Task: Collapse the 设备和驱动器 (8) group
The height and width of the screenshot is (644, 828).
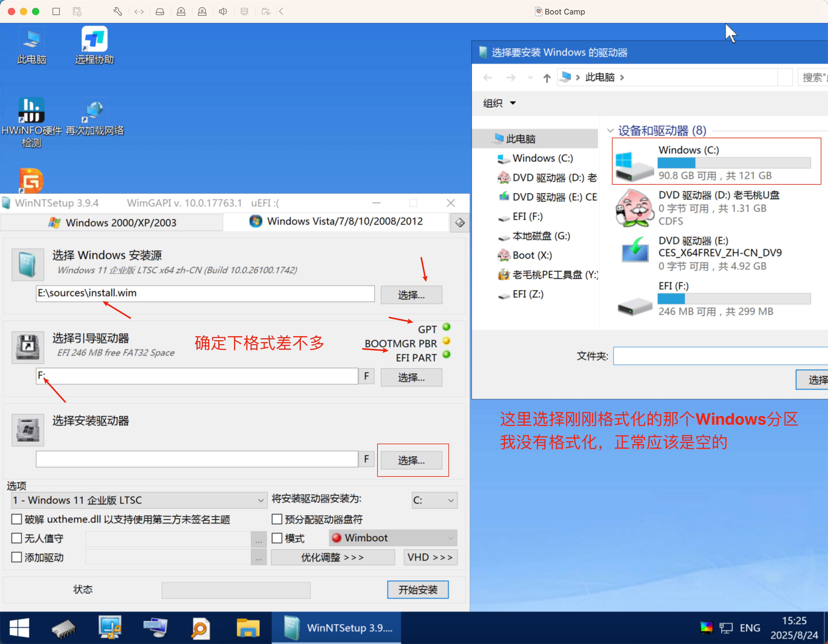Action: pyautogui.click(x=610, y=130)
